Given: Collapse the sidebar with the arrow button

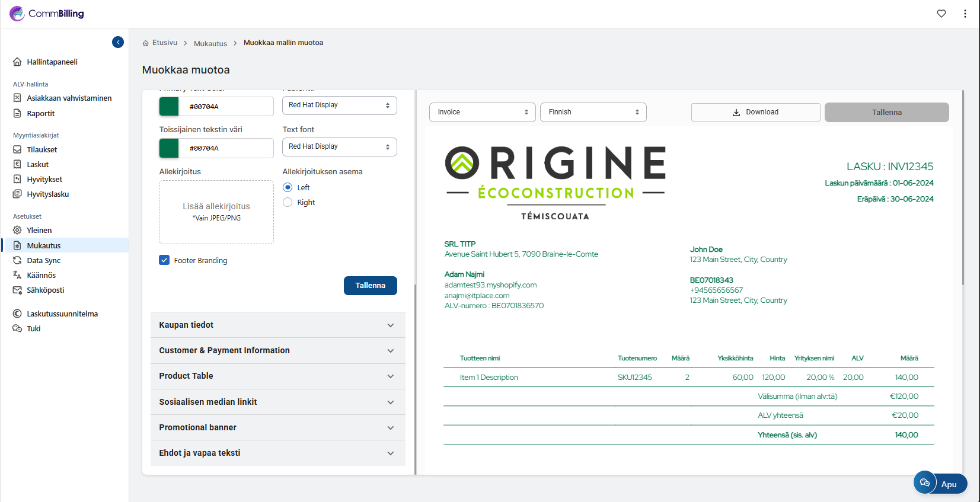Looking at the screenshot, I should coord(118,42).
